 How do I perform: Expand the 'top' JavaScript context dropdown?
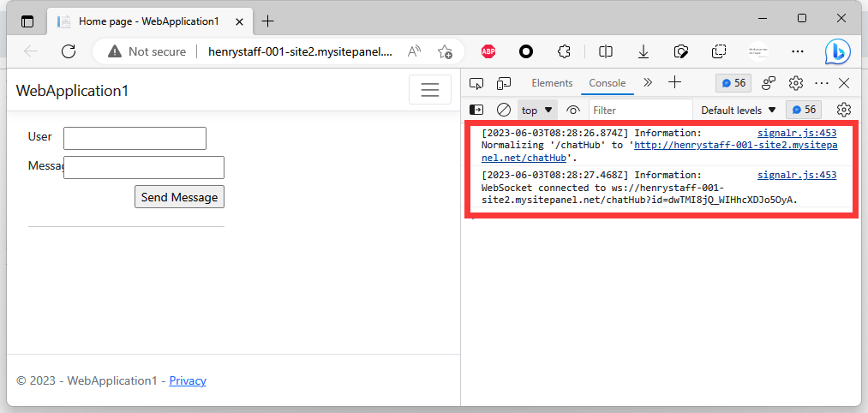(537, 110)
